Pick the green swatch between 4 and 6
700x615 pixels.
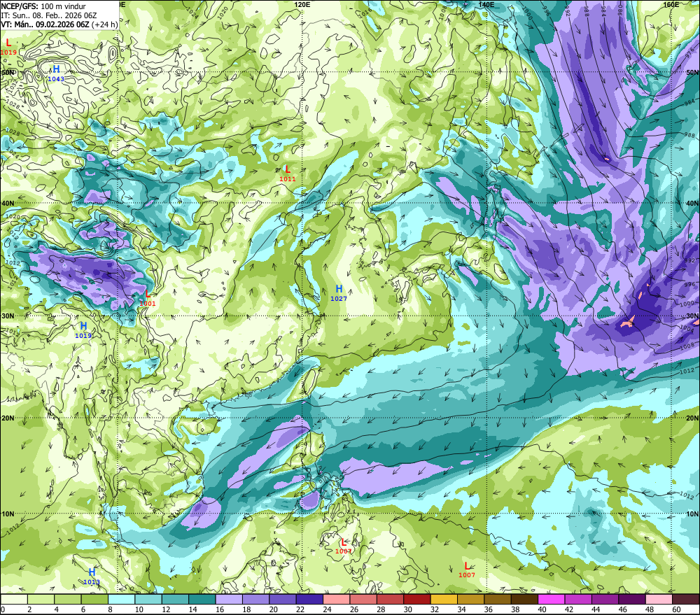pos(68,599)
